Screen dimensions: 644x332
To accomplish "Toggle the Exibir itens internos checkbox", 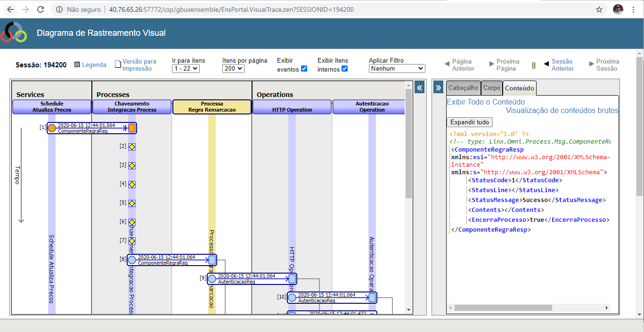I will point(344,69).
